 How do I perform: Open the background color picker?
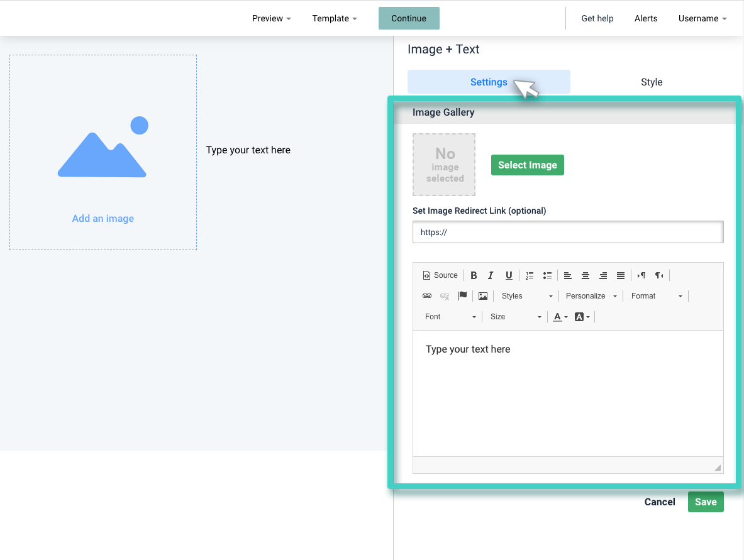tap(582, 317)
